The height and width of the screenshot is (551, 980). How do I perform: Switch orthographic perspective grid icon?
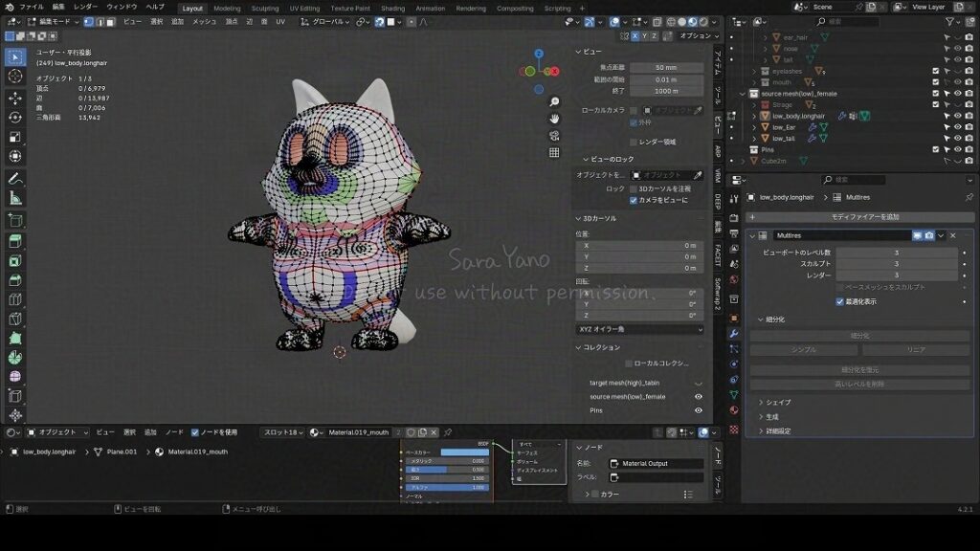pos(554,152)
